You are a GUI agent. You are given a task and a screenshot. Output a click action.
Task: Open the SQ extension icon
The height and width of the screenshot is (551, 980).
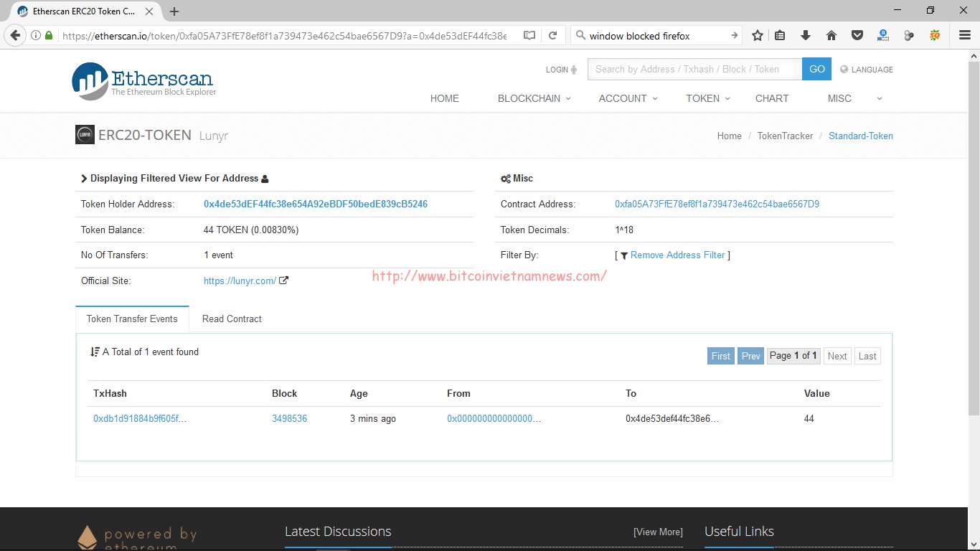tap(935, 35)
